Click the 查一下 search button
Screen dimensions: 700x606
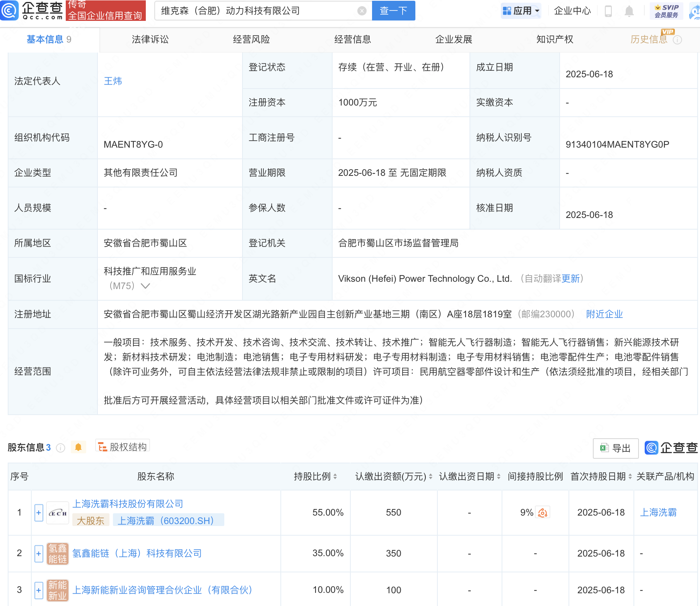(394, 10)
